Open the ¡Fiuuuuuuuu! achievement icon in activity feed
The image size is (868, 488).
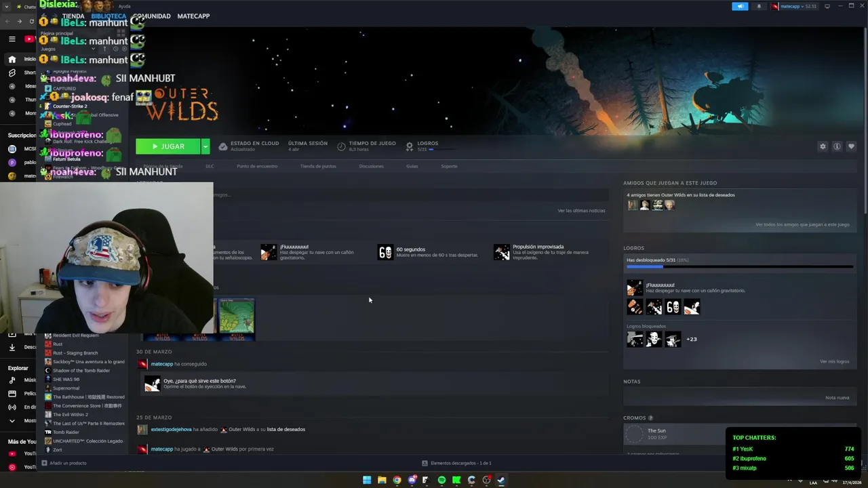pyautogui.click(x=269, y=252)
